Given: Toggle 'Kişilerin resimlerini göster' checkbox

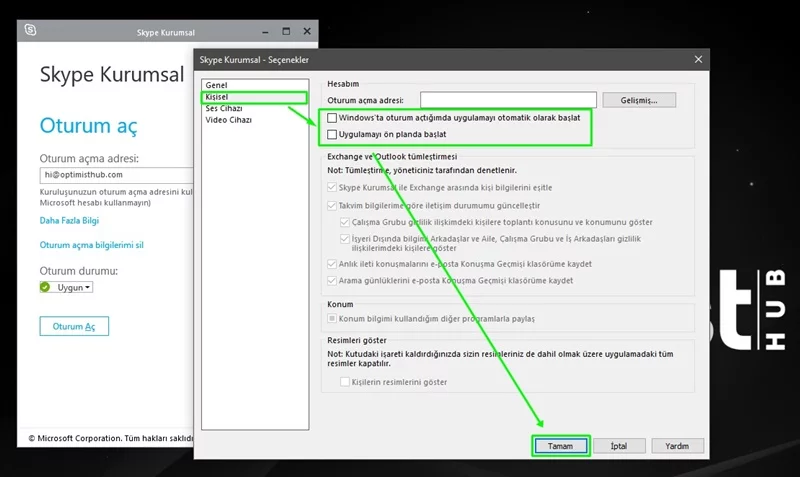Looking at the screenshot, I should [346, 382].
